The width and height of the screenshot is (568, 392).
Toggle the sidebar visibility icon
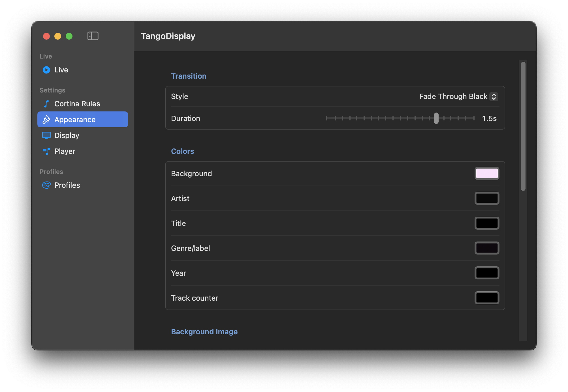(x=93, y=36)
